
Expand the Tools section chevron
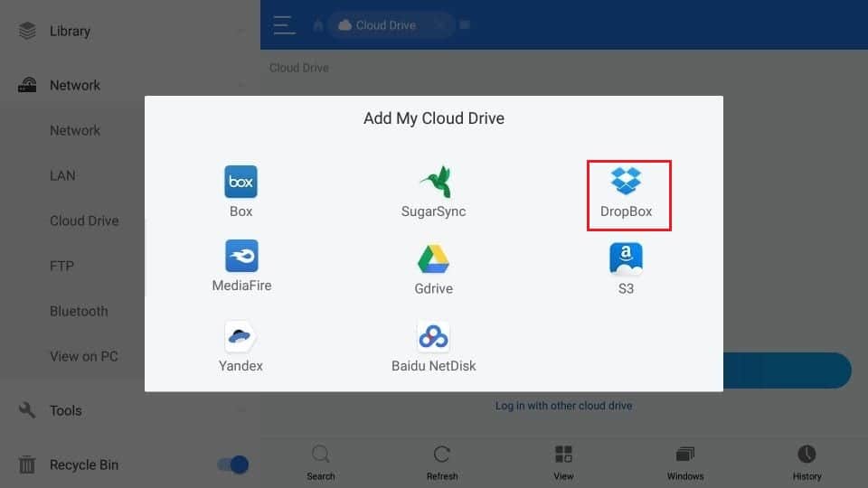[x=241, y=410]
